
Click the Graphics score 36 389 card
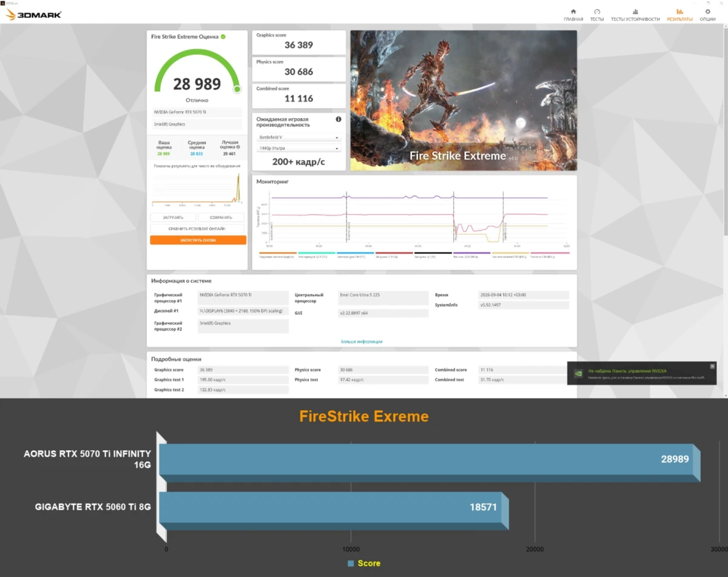tap(298, 42)
